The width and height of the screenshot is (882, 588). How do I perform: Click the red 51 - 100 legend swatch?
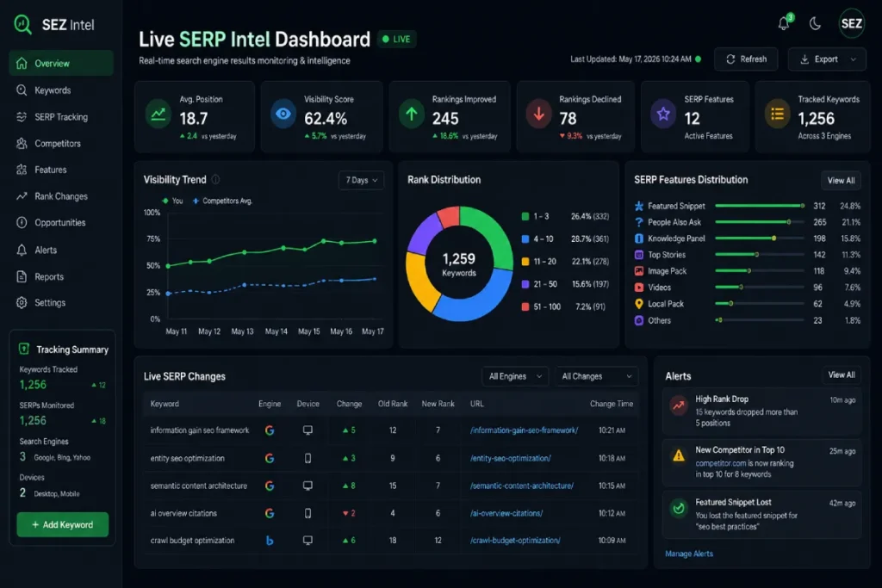pyautogui.click(x=525, y=307)
